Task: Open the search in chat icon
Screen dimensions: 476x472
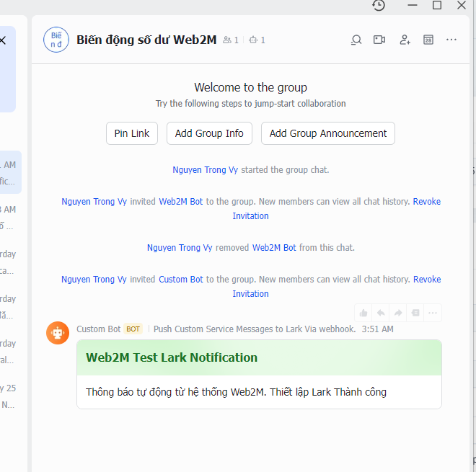Action: coord(356,40)
